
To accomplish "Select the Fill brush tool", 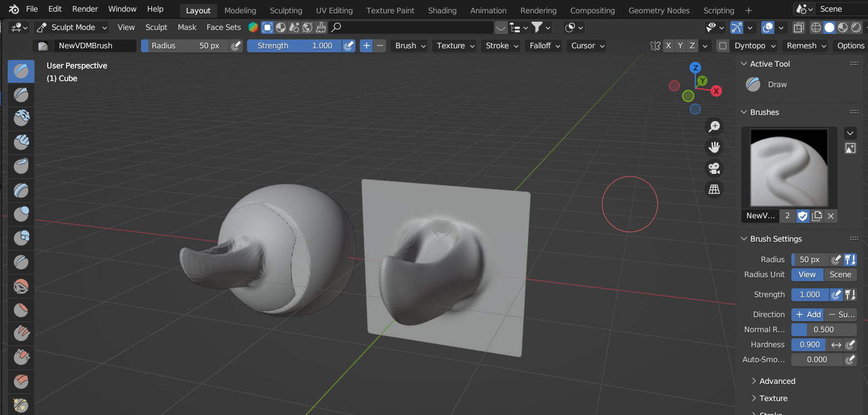I will tap(21, 334).
